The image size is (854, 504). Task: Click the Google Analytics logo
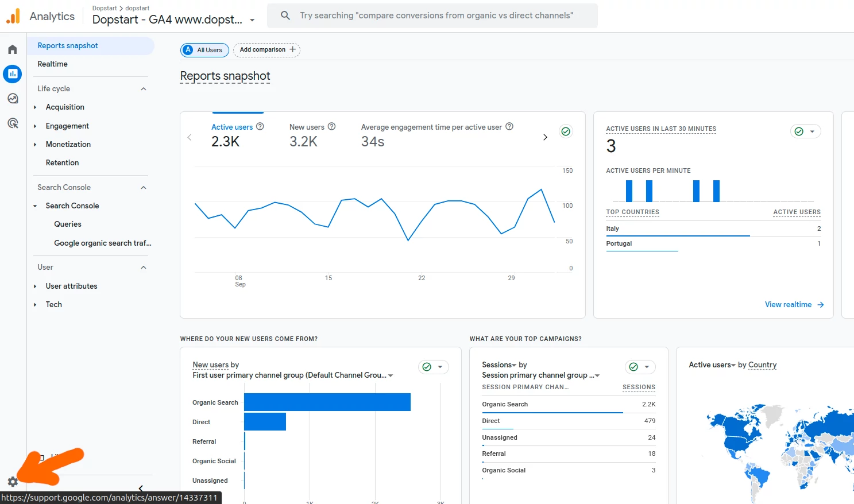[13, 16]
